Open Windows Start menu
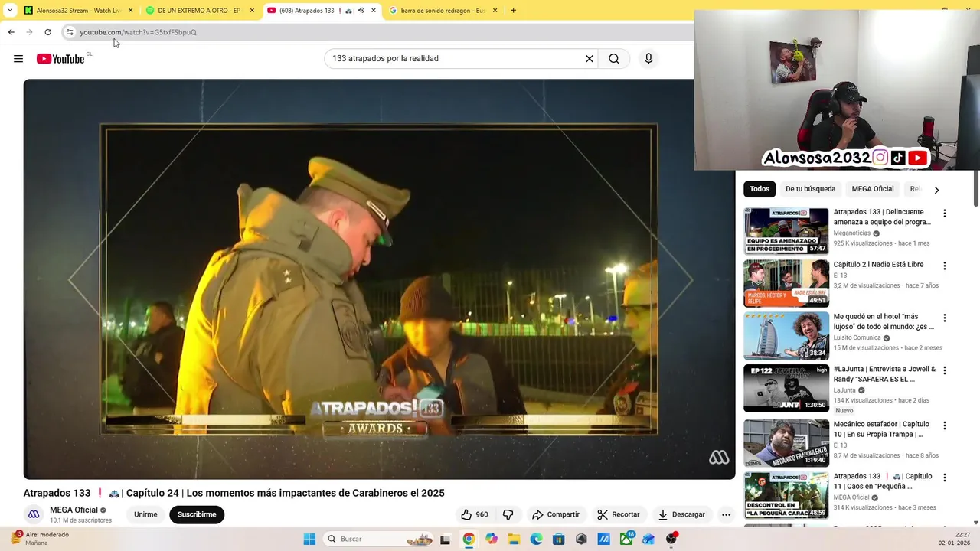The width and height of the screenshot is (980, 551). click(x=309, y=539)
